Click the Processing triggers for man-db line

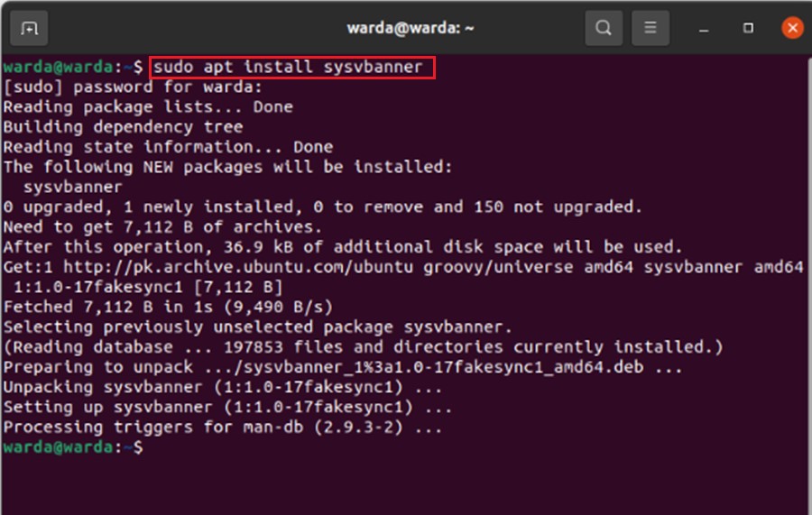pyautogui.click(x=223, y=428)
